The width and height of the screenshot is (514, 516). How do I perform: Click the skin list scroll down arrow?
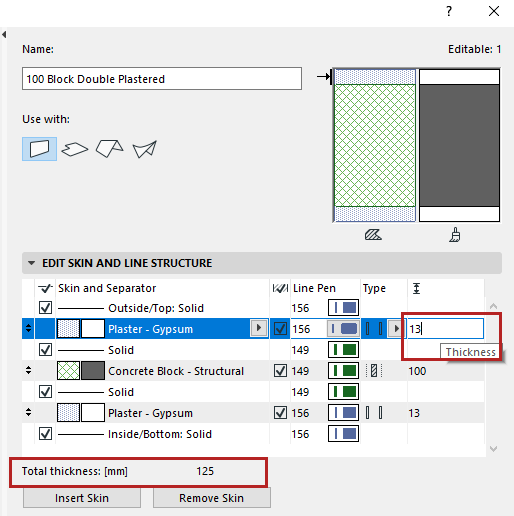tap(494, 449)
